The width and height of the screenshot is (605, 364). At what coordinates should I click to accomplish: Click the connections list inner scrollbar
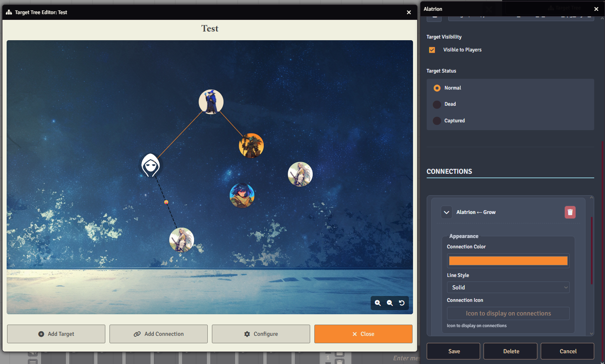pos(592,250)
